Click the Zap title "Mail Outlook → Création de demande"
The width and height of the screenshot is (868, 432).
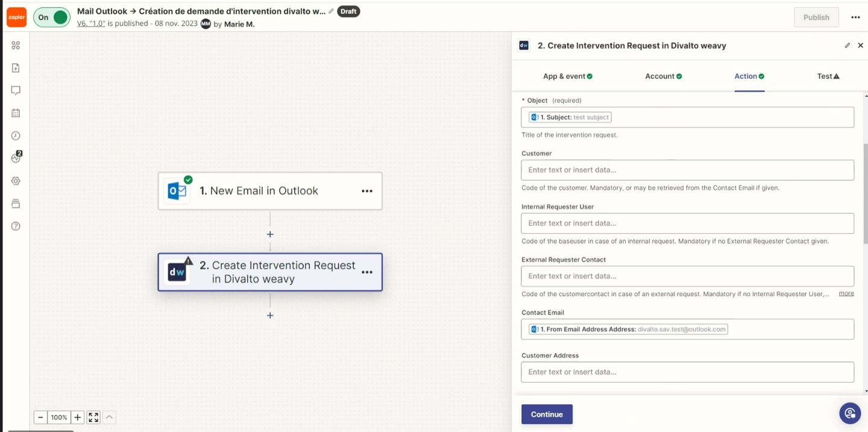[201, 11]
